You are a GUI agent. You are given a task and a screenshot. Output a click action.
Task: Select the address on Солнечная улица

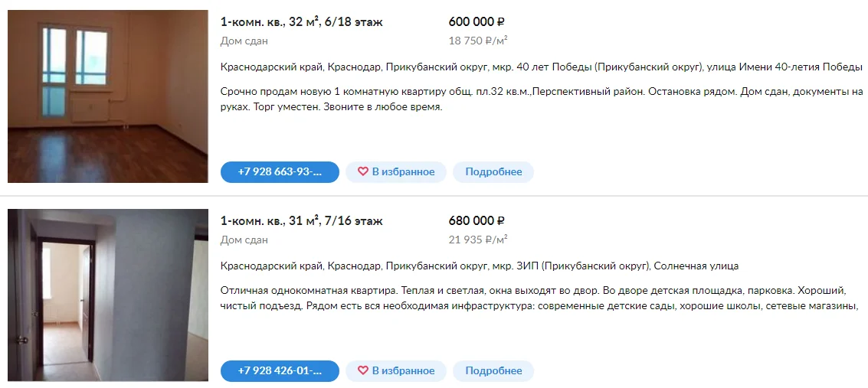tap(479, 266)
